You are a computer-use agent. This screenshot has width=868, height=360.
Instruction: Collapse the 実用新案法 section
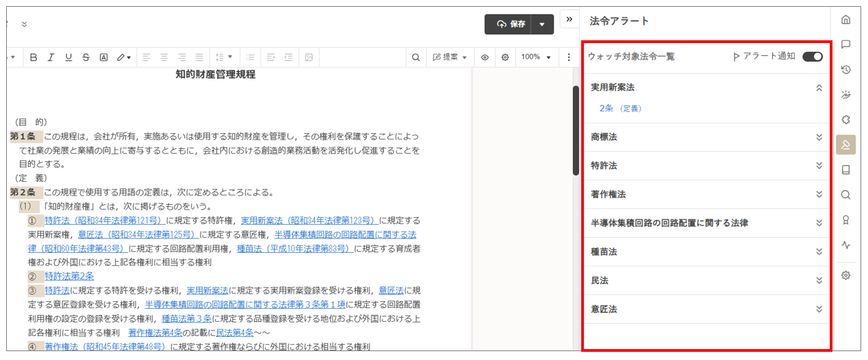point(819,88)
